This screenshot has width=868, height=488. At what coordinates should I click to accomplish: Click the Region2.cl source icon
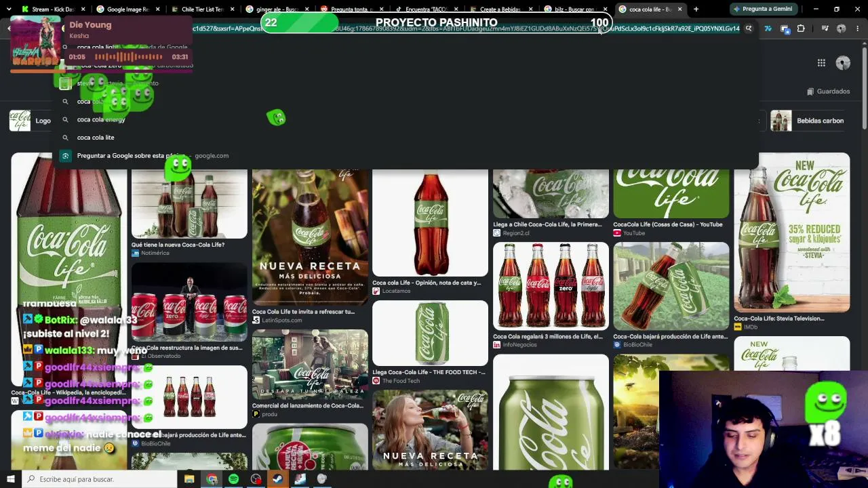click(x=497, y=233)
